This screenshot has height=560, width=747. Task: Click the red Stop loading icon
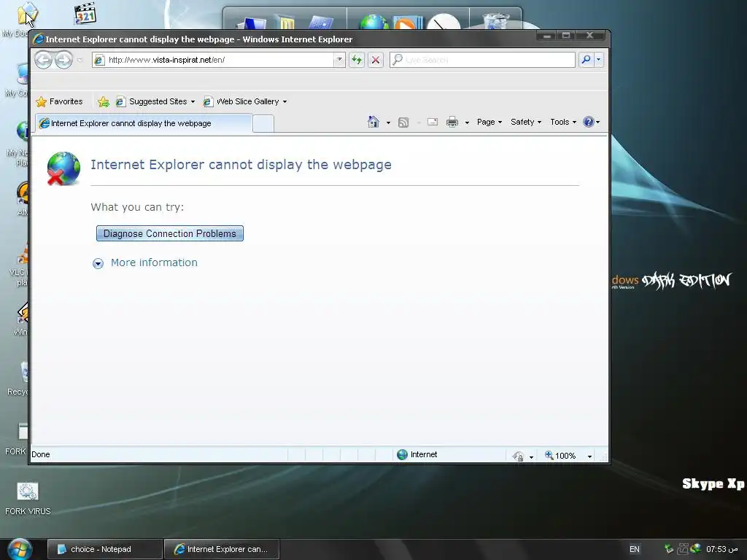click(x=376, y=60)
